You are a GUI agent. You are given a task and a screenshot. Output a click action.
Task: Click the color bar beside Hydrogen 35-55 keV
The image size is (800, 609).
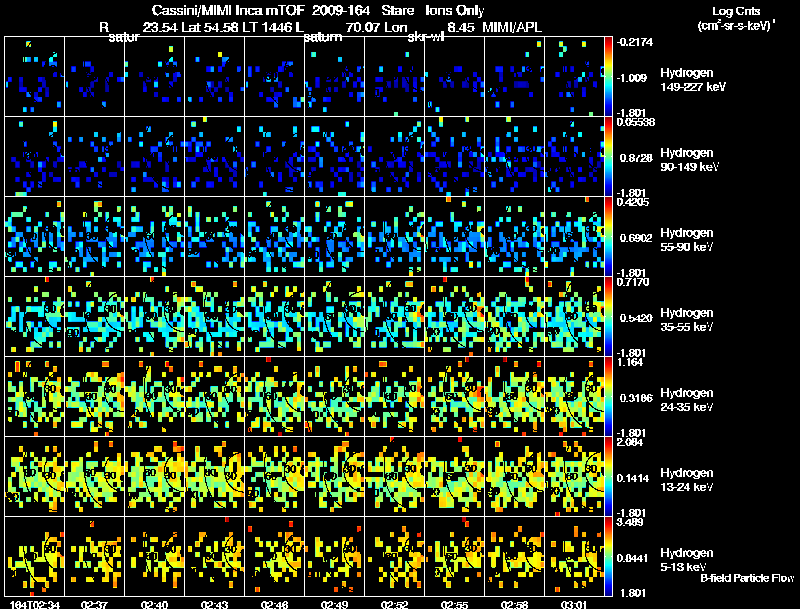click(608, 317)
